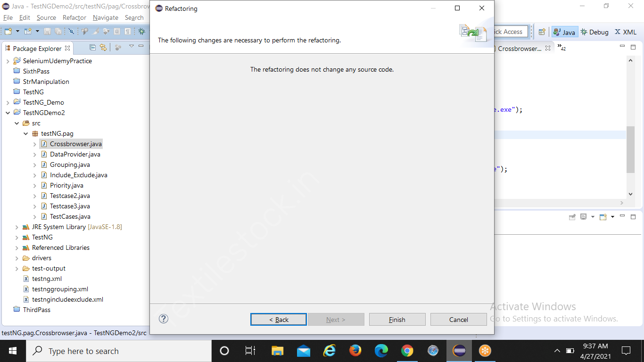Open Firefox from the taskbar
This screenshot has height=362, width=644.
point(355,351)
